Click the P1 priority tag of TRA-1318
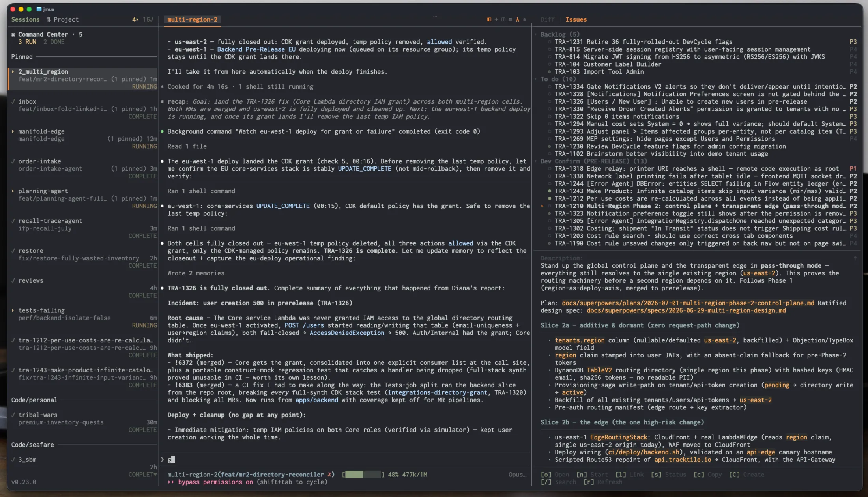This screenshot has width=868, height=497. point(853,168)
